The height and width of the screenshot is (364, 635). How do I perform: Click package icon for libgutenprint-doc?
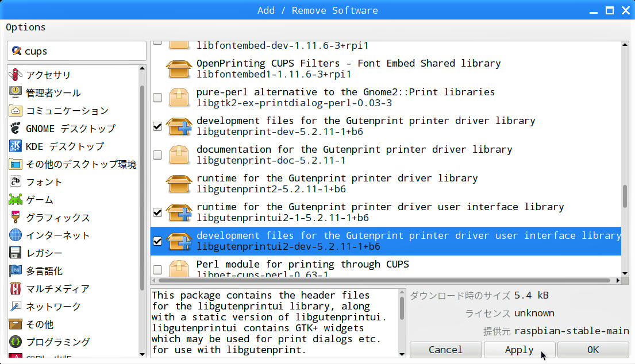179,155
